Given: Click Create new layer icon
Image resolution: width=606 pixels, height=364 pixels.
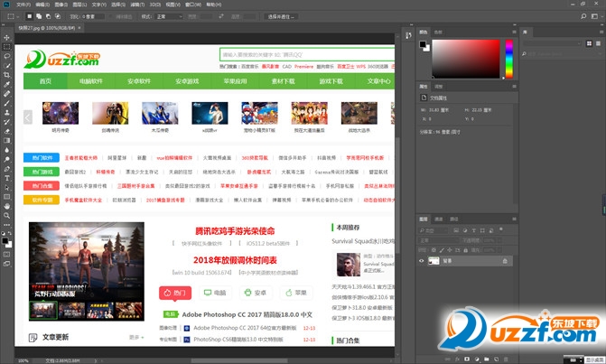Looking at the screenshot, I should 496,359.
